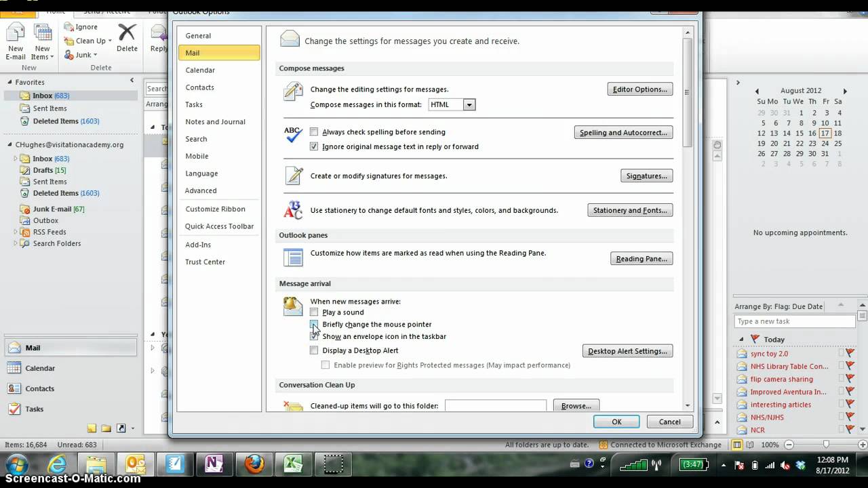Click Mail in bottom navigation pane
This screenshot has width=868, height=488.
(72, 348)
